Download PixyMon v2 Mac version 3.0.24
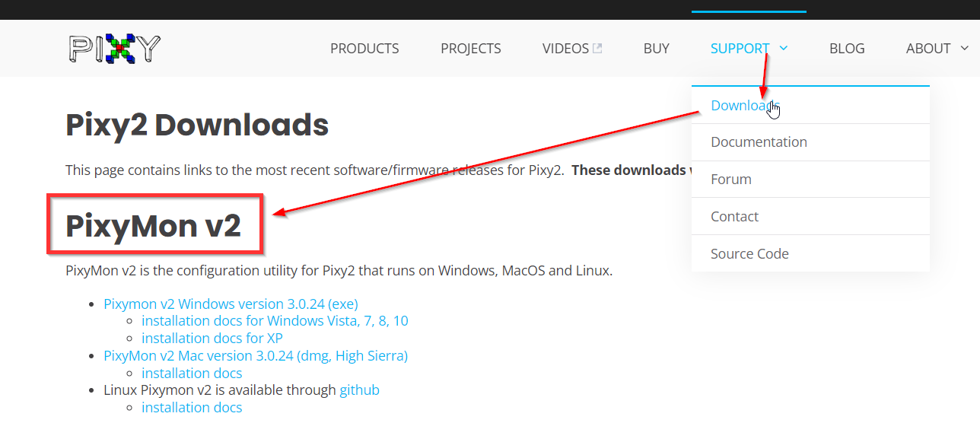 point(256,356)
